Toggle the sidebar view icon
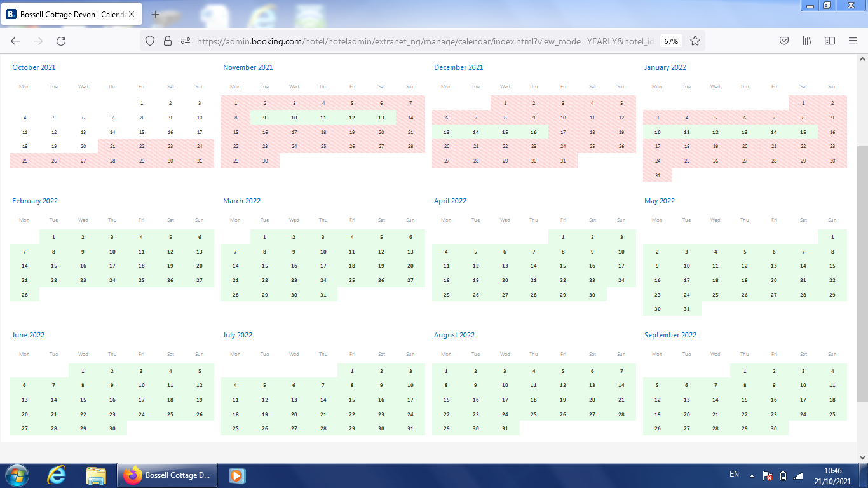 tap(830, 41)
